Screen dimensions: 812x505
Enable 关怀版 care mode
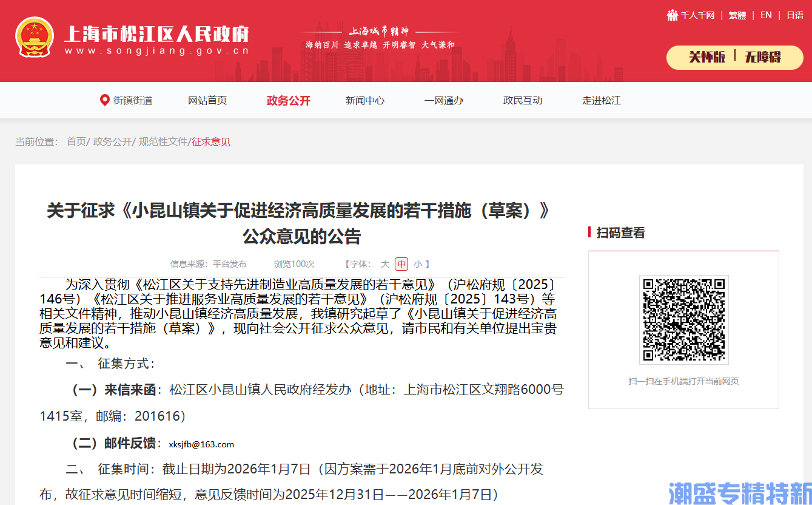click(x=707, y=57)
